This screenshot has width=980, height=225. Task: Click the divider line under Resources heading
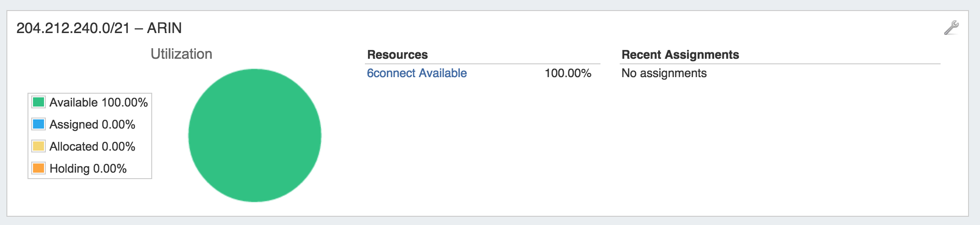483,64
